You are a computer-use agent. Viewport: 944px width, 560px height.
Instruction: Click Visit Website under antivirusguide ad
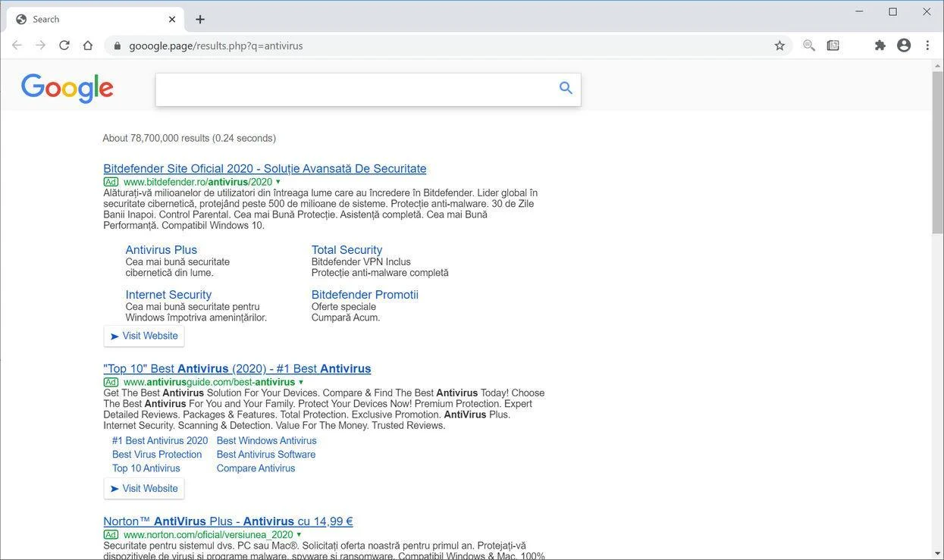pos(144,488)
